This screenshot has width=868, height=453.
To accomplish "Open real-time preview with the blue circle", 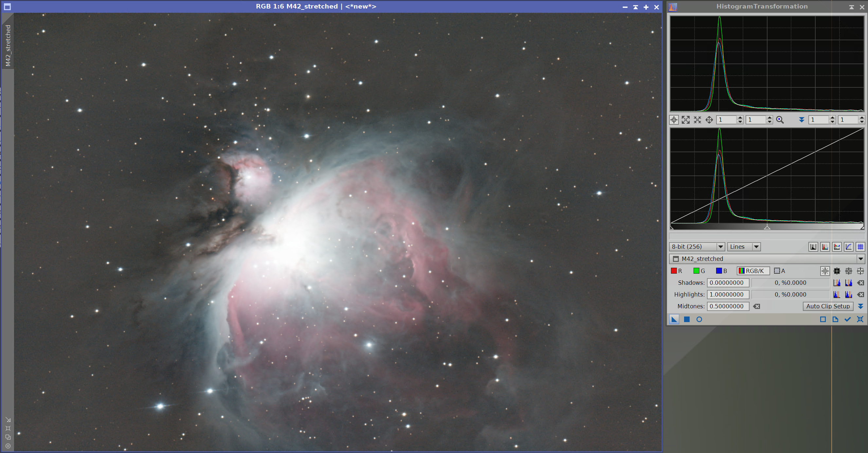I will (x=699, y=319).
